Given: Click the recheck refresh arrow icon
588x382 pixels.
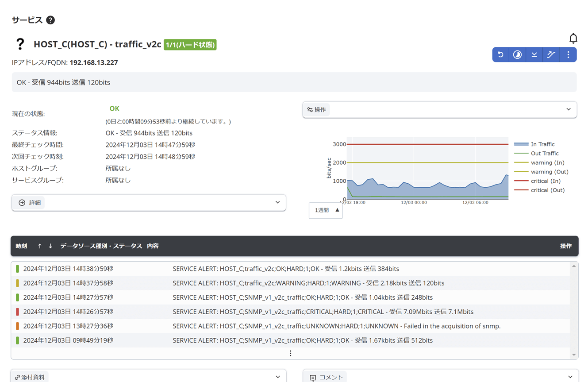Looking at the screenshot, I should 500,54.
